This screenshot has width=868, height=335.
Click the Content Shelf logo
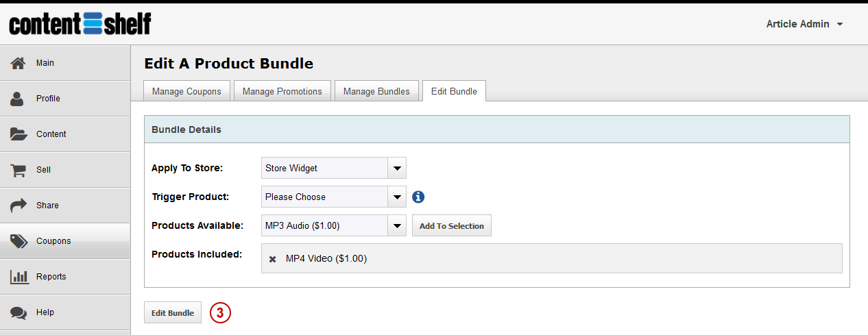[x=80, y=24]
